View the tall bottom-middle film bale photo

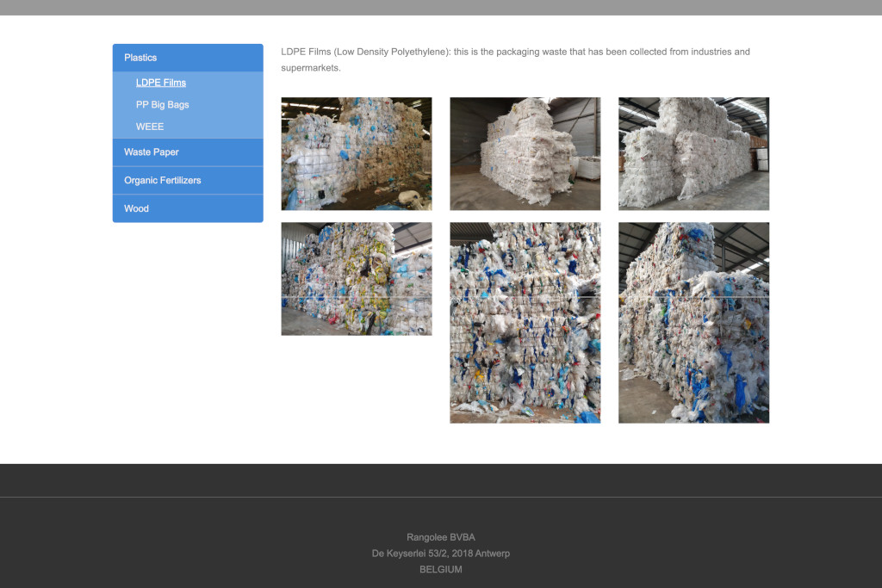point(525,322)
